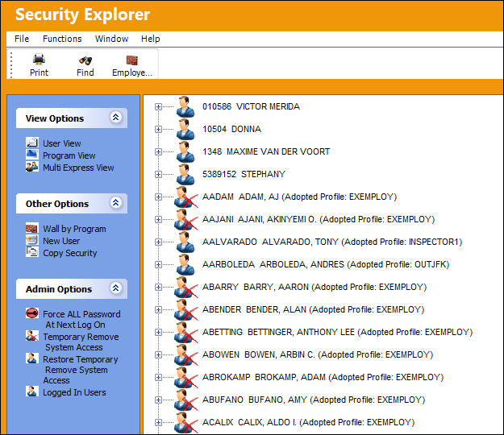Click the Force ALL Password red key icon

point(32,313)
